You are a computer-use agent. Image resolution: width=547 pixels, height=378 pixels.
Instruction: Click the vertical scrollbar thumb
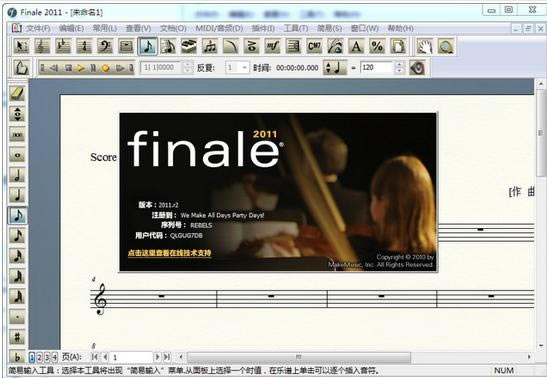coord(541,134)
